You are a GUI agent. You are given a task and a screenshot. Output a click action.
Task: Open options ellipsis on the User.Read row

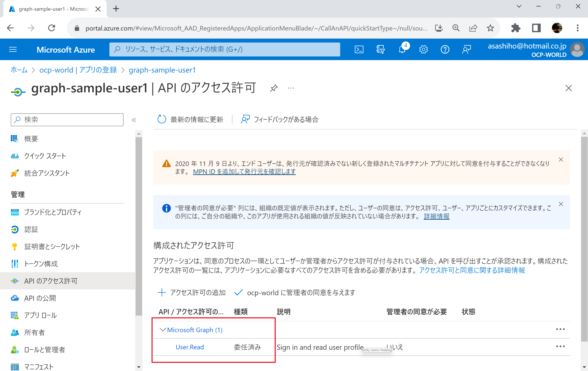[x=560, y=346]
